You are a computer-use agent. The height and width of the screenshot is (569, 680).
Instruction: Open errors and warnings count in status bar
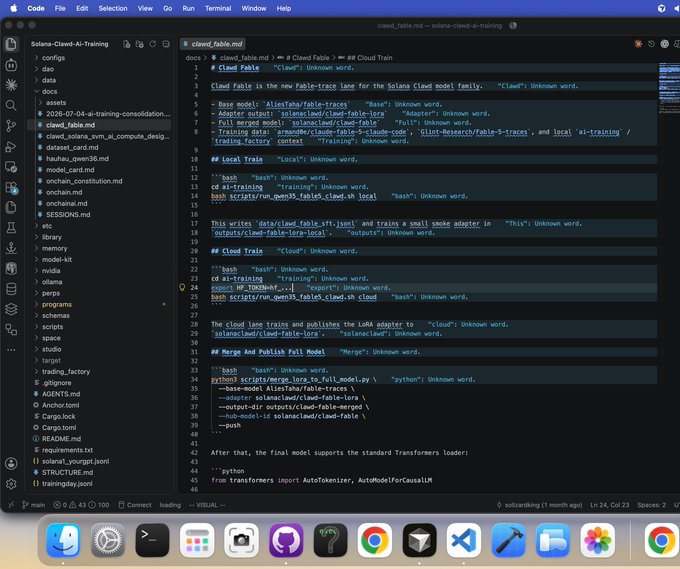pos(81,505)
